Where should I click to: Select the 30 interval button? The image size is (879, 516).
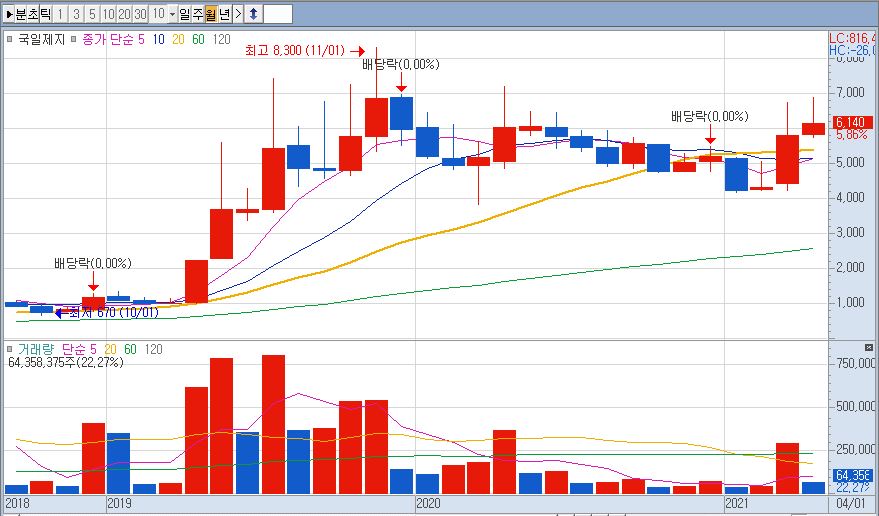pos(141,14)
